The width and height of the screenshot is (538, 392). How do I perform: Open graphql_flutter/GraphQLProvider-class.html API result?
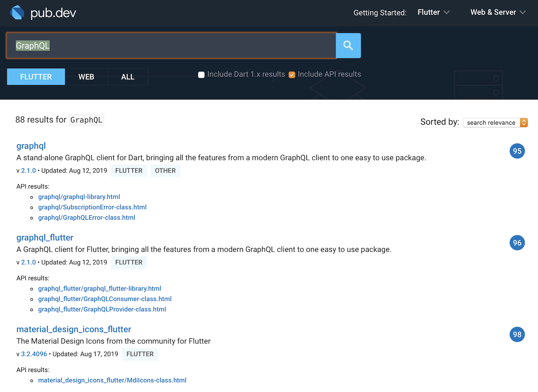coord(102,309)
